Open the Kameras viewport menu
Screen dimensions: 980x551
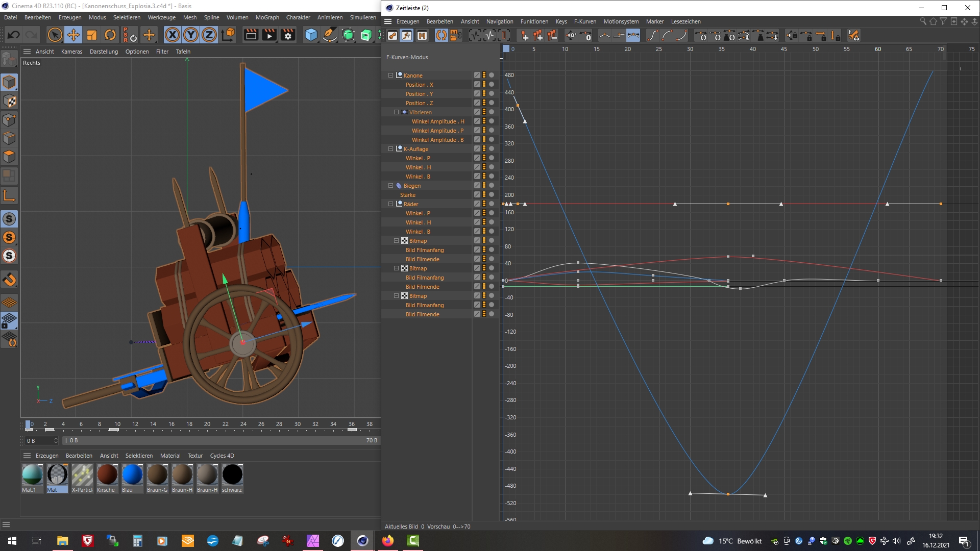tap(71, 52)
